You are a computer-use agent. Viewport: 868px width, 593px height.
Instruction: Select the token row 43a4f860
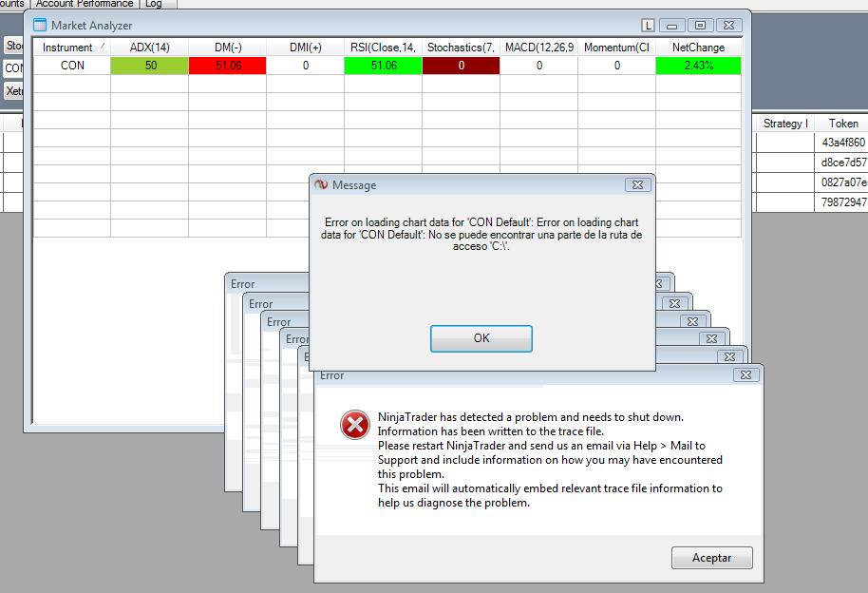click(x=842, y=143)
